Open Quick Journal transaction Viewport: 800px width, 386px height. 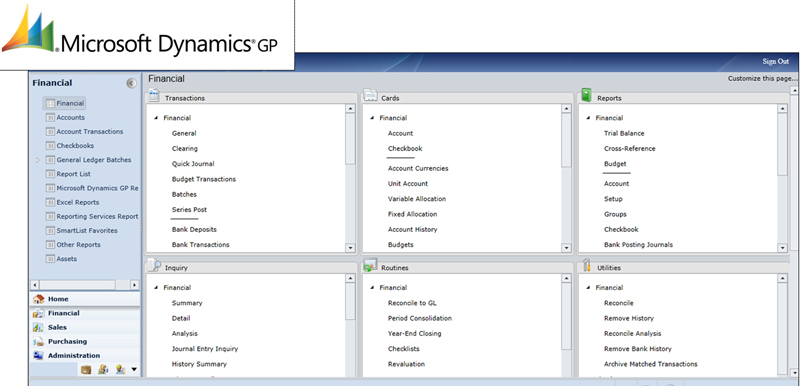pos(193,164)
